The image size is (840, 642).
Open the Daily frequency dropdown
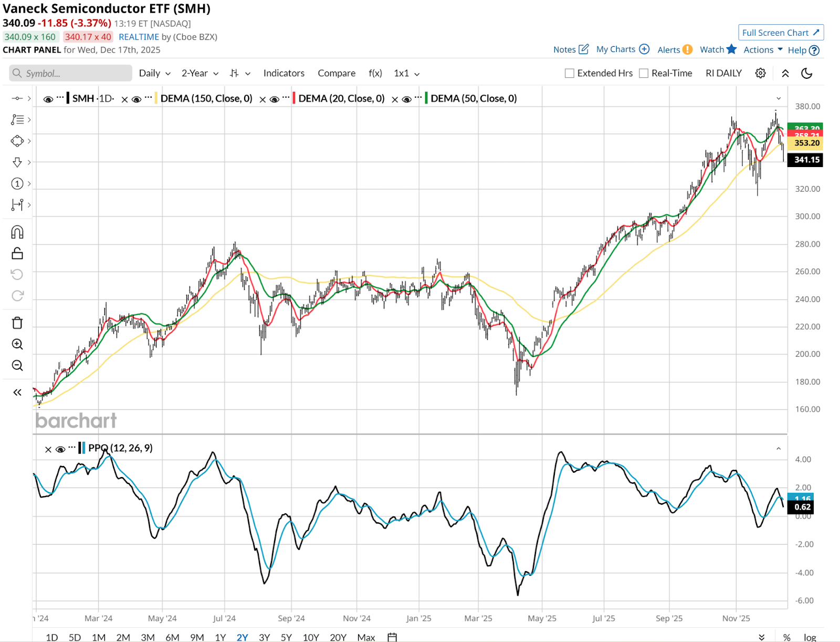point(154,74)
